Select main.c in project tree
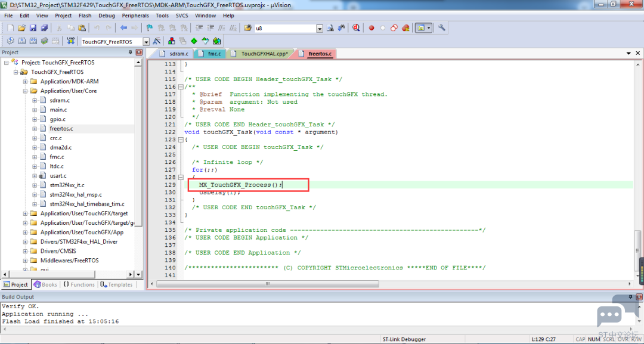The width and height of the screenshot is (644, 344). click(58, 110)
